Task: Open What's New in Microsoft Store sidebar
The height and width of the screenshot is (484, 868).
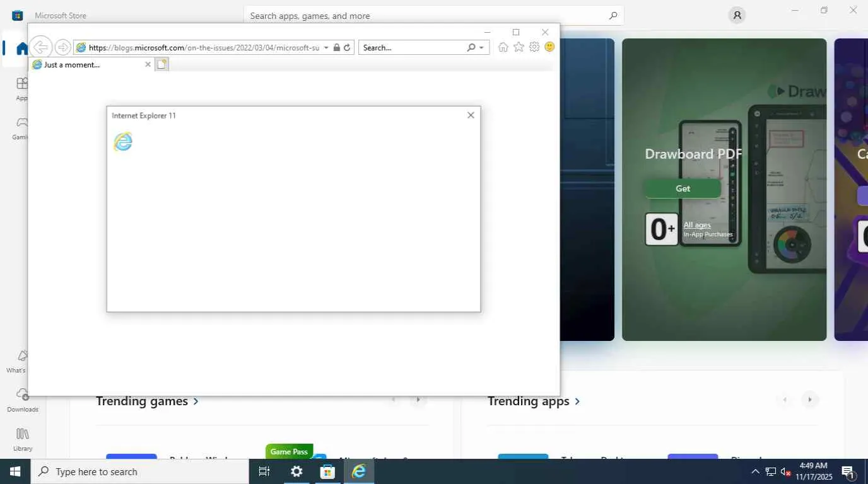Action: (x=19, y=361)
